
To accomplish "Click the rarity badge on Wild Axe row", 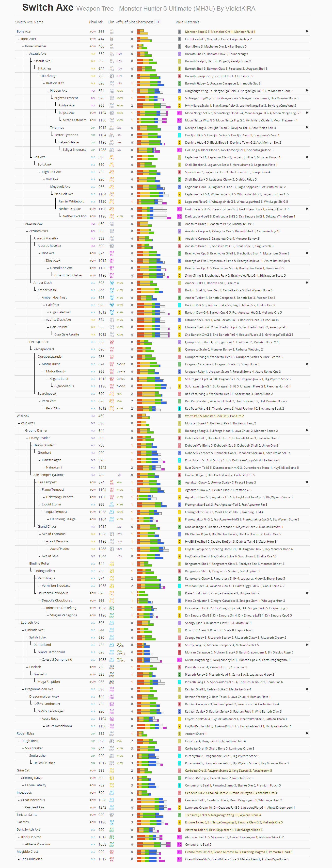I will [x=179, y=416].
